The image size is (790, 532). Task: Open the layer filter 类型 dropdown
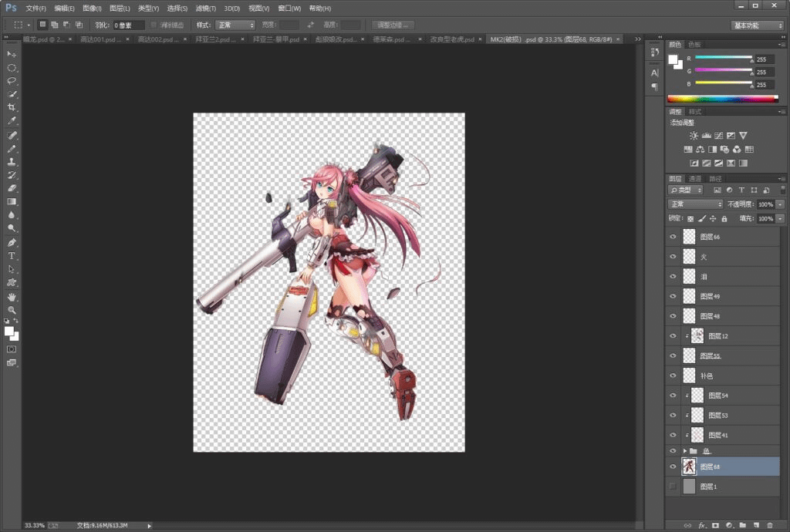[685, 190]
